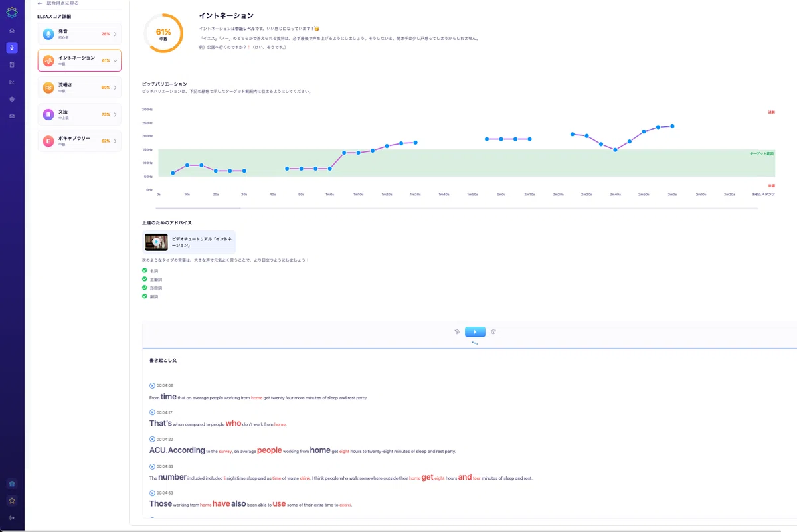Open the ビデオチュートリアル「イントネーション」 card
The image size is (797, 532).
[x=189, y=241]
